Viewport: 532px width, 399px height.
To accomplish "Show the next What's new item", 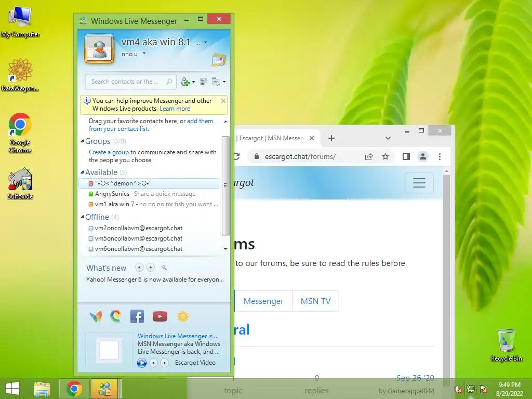I will pyautogui.click(x=150, y=268).
